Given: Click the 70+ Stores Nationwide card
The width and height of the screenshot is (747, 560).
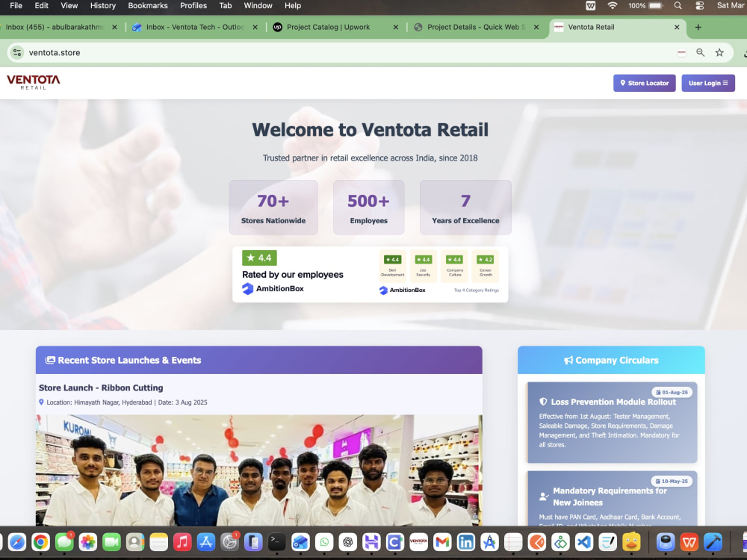Looking at the screenshot, I should (273, 207).
